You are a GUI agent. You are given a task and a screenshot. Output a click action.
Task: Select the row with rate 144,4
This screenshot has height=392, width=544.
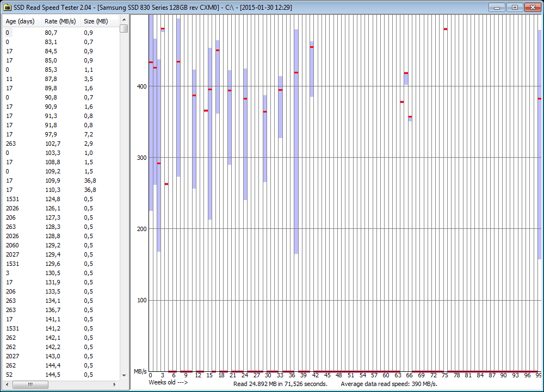[x=61, y=365]
